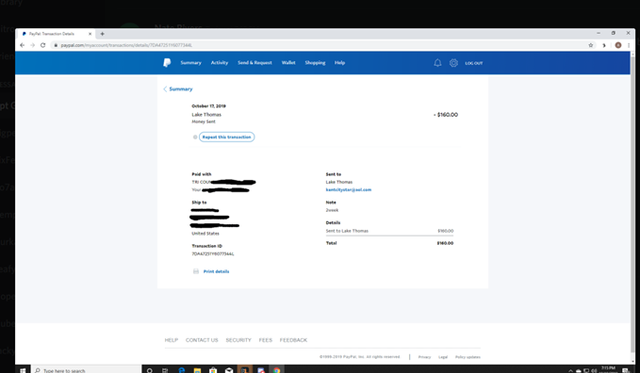Click the Repeat this transaction button

(227, 137)
